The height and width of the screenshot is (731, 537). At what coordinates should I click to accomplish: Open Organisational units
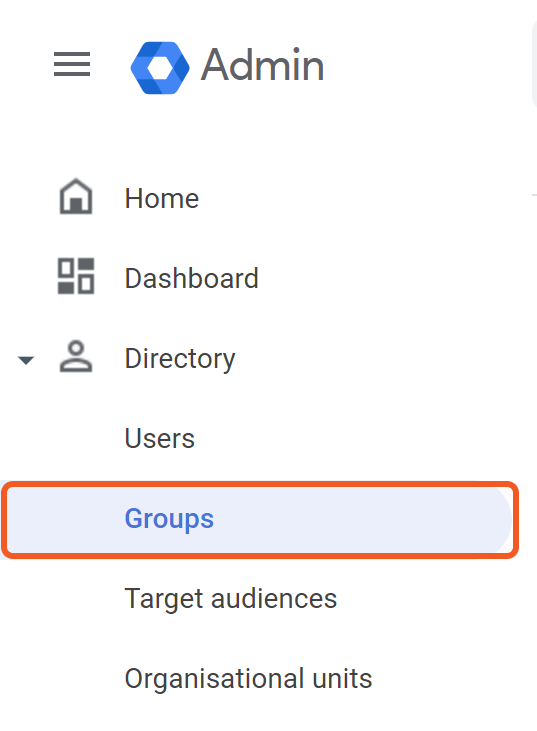pyautogui.click(x=248, y=679)
